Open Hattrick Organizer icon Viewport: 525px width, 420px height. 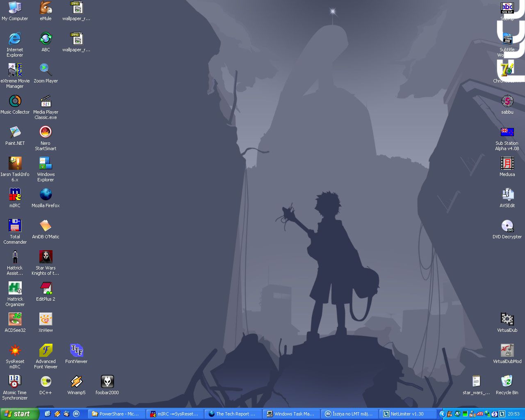[15, 294]
